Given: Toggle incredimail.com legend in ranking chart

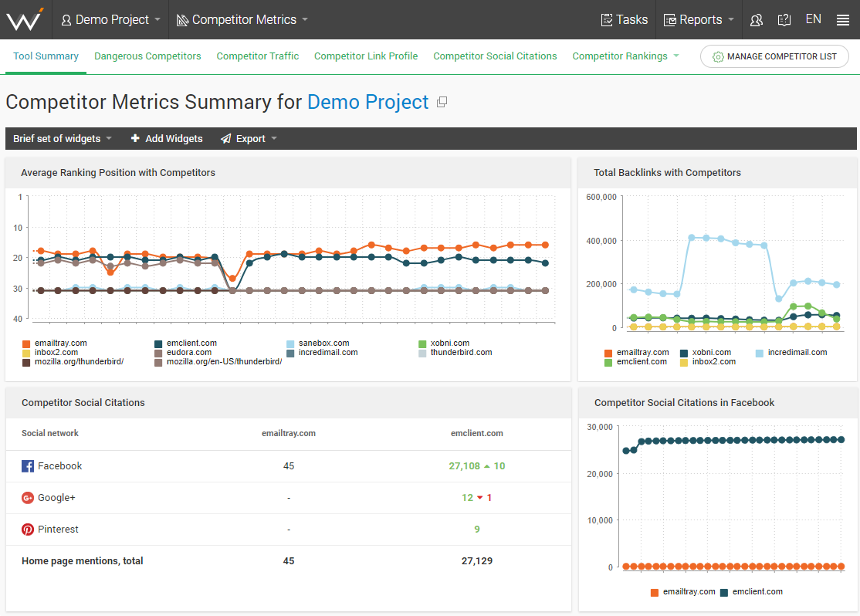Looking at the screenshot, I should [323, 353].
